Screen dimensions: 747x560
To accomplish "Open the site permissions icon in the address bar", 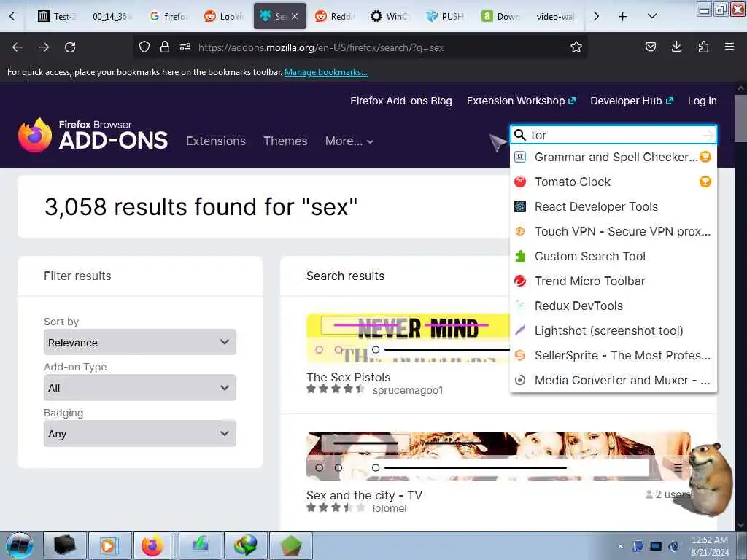I will (x=185, y=47).
